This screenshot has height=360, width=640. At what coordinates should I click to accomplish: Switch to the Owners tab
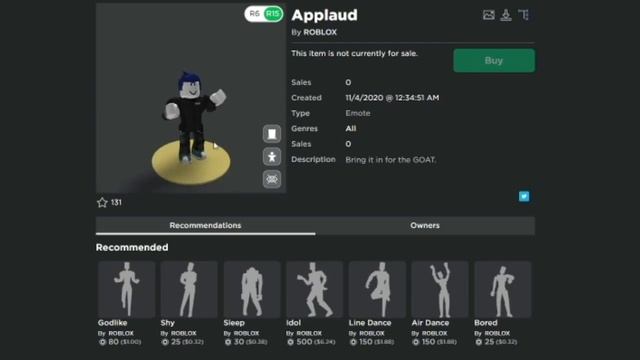coord(425,226)
